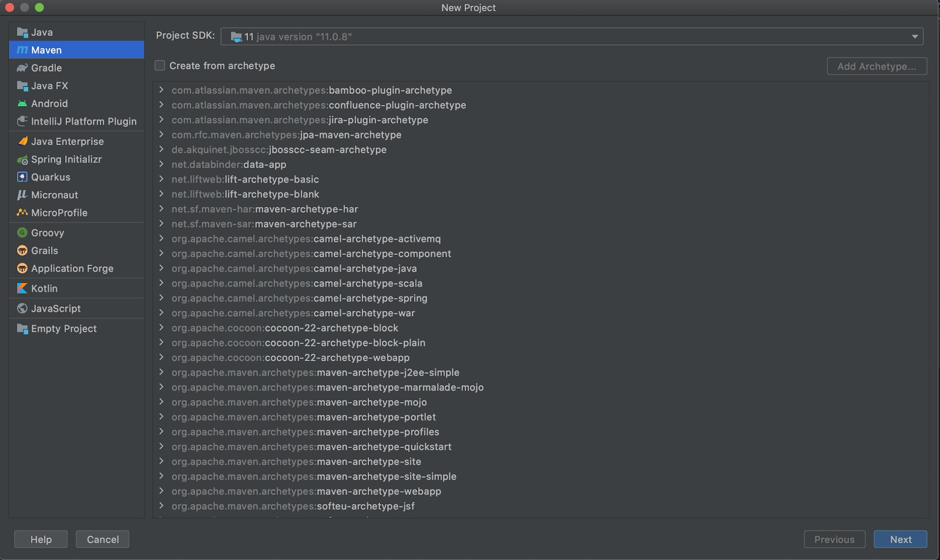Click the Previous button

(x=834, y=539)
